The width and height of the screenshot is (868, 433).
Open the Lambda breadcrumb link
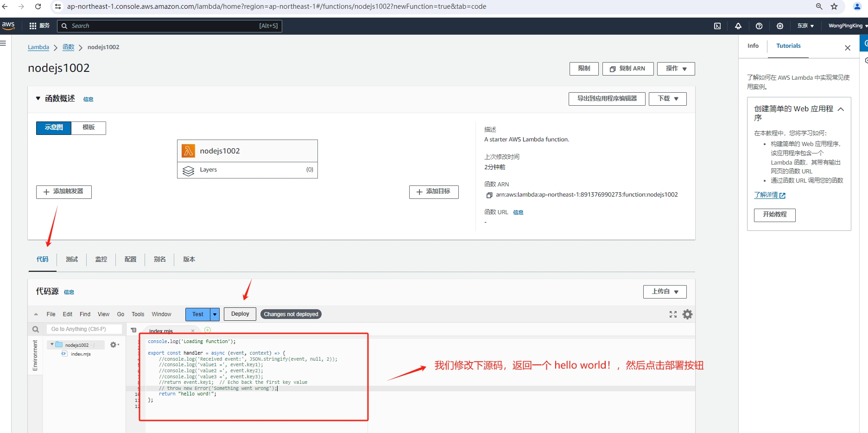click(x=38, y=47)
